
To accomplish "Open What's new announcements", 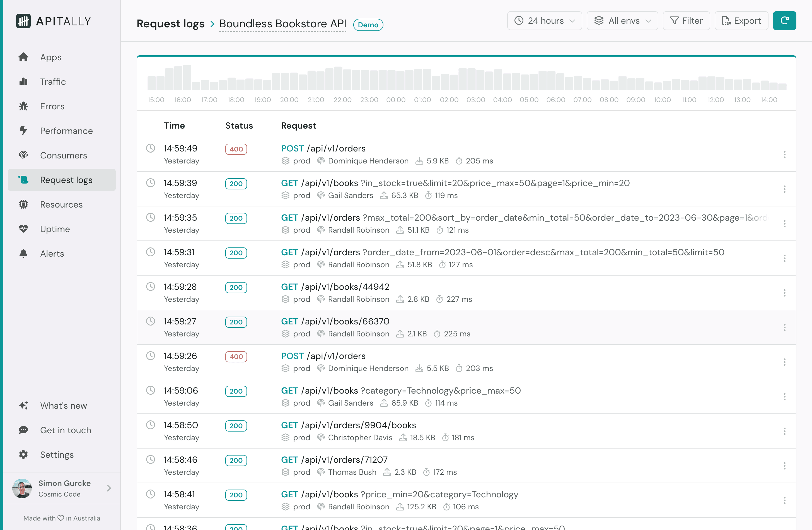I will point(63,405).
